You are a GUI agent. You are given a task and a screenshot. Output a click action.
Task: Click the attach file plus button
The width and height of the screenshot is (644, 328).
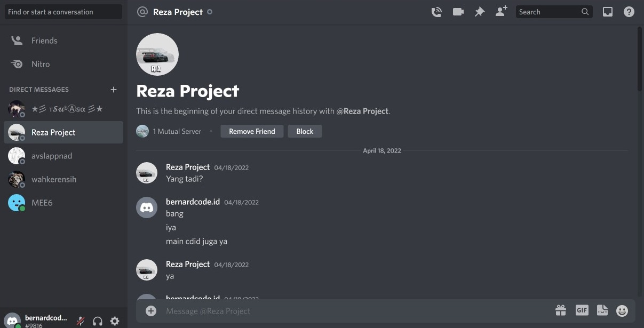[x=151, y=311]
